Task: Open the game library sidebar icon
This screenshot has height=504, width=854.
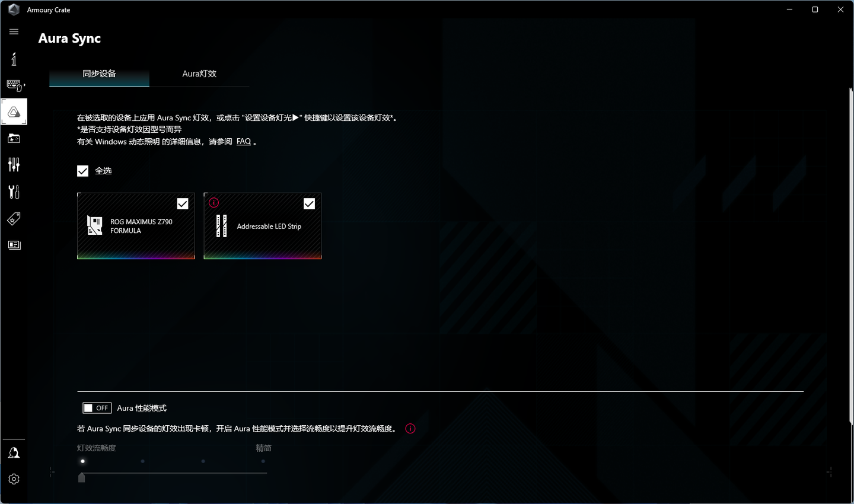Action: pos(13,138)
